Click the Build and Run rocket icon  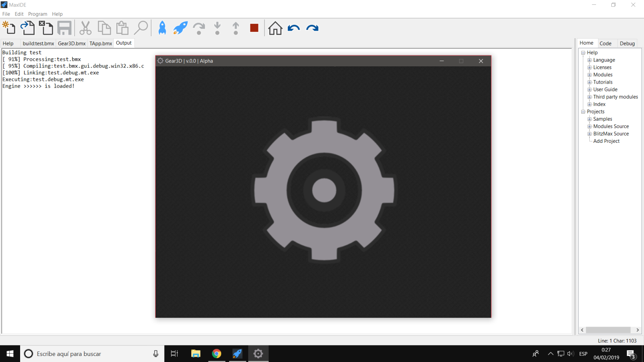[x=180, y=28]
